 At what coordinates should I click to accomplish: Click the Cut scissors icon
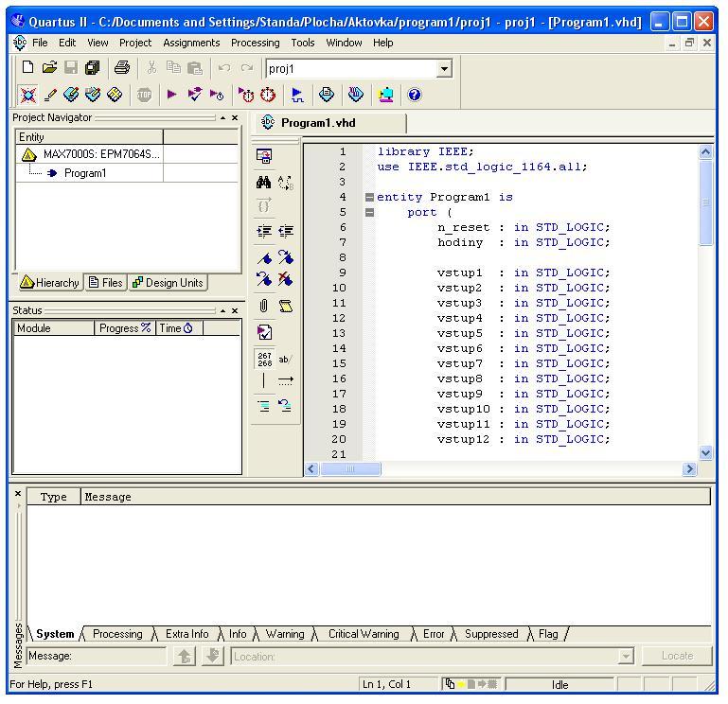tap(151, 68)
